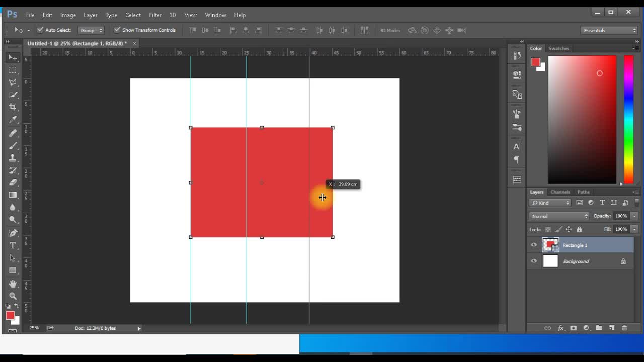Switch to the Swatches tab

(558, 48)
